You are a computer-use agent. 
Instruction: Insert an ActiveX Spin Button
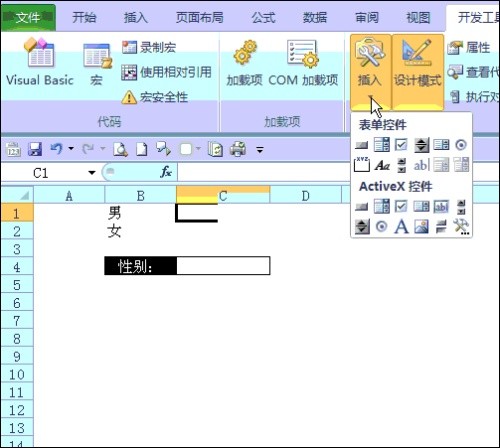[362, 227]
